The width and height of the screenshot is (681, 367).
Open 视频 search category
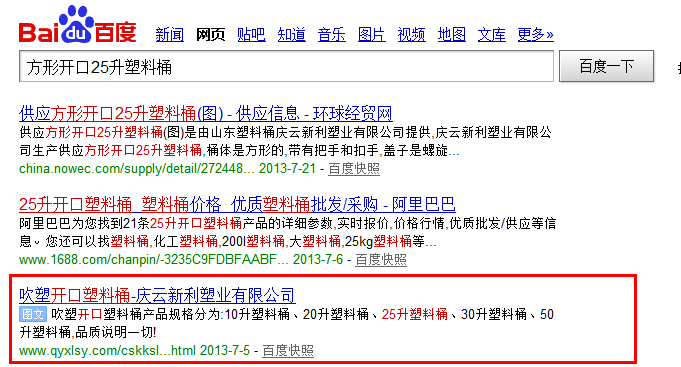pyautogui.click(x=411, y=34)
